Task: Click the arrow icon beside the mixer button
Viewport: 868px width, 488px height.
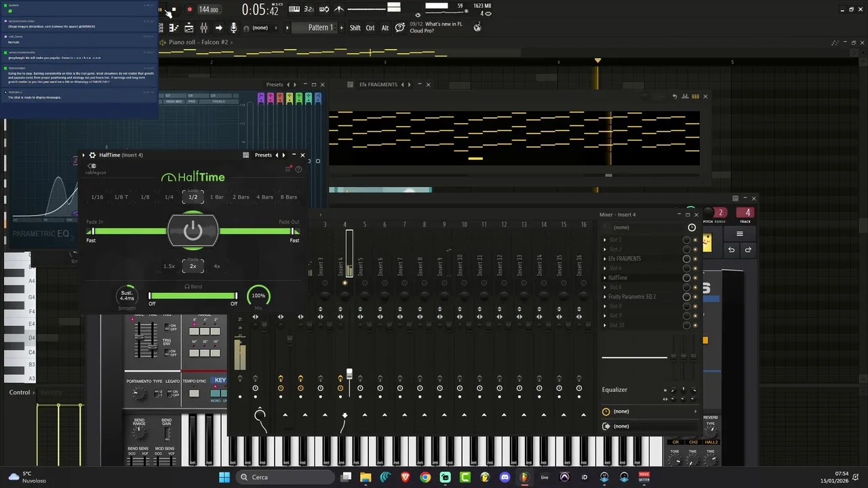Action: pos(219,28)
